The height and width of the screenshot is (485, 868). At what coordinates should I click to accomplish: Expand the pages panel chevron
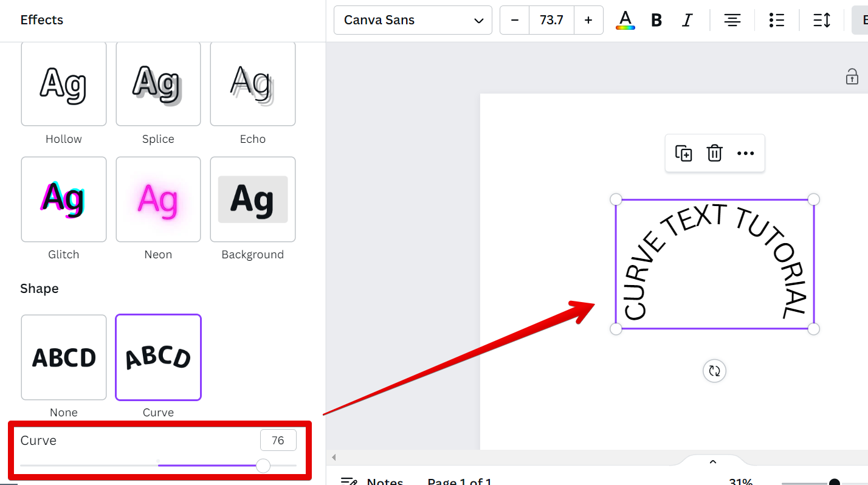click(713, 462)
